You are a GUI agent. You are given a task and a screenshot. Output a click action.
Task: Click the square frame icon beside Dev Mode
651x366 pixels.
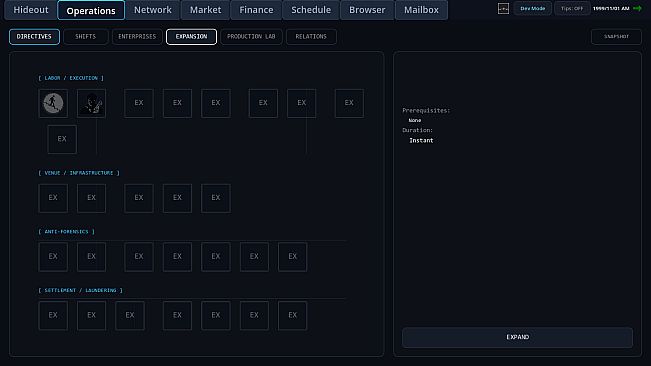click(503, 8)
